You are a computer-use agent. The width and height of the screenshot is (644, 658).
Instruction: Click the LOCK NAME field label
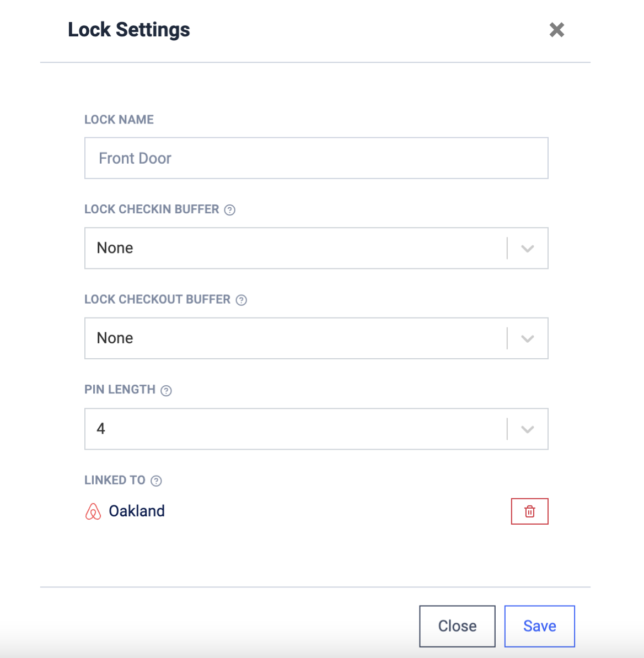point(119,120)
